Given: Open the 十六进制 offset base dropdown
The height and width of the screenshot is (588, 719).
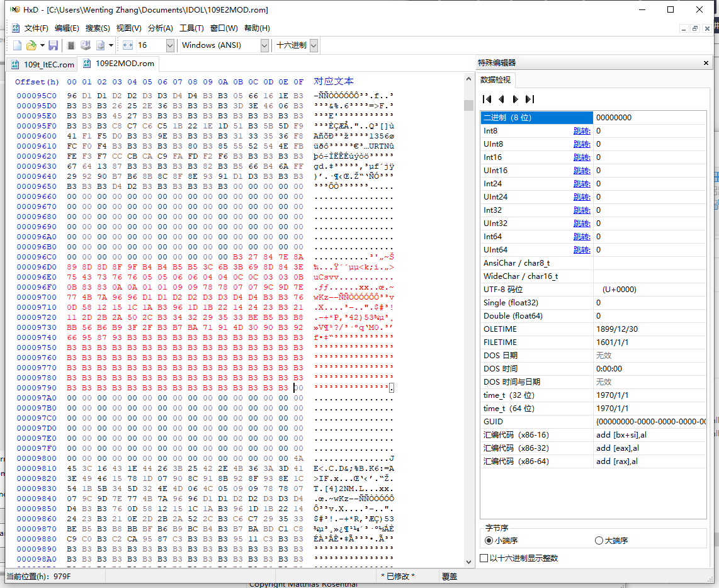Looking at the screenshot, I should (x=314, y=45).
